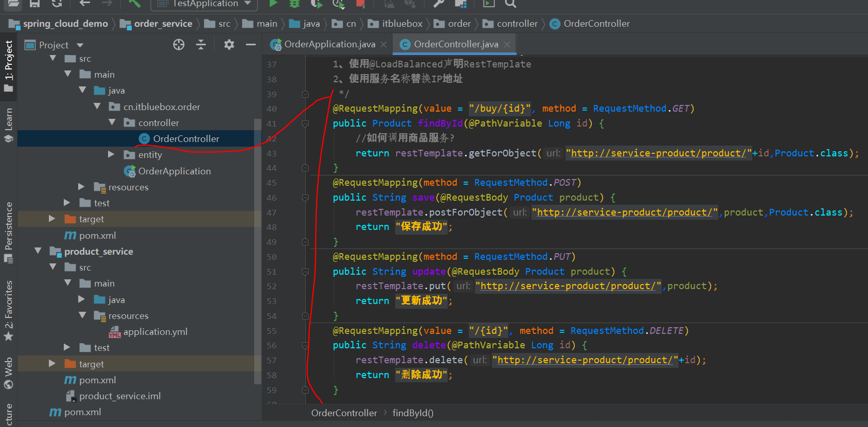Click the Save All floppy disk icon
This screenshot has width=868, height=427.
[34, 4]
